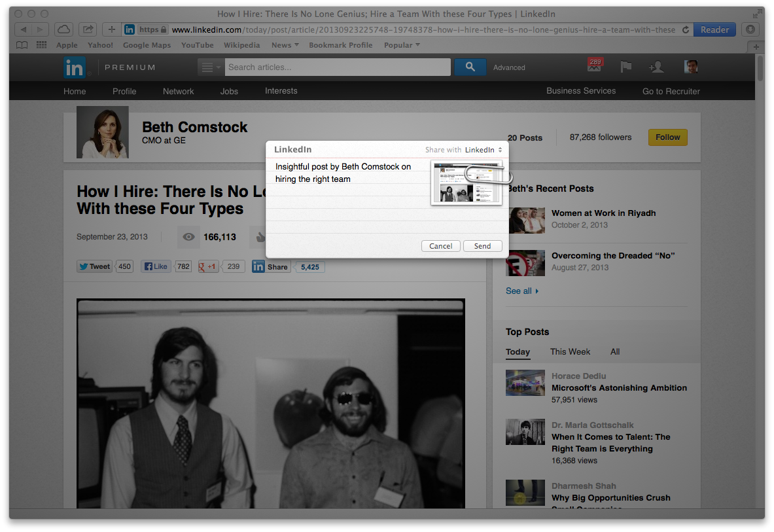Click the plus button beside the address bar
The height and width of the screenshot is (532, 774).
112,29
